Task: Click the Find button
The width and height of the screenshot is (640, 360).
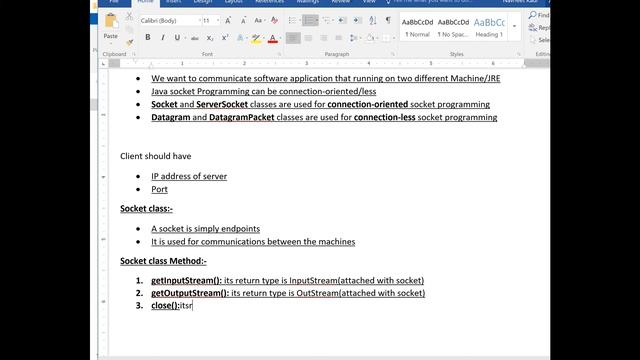Action: [539, 15]
